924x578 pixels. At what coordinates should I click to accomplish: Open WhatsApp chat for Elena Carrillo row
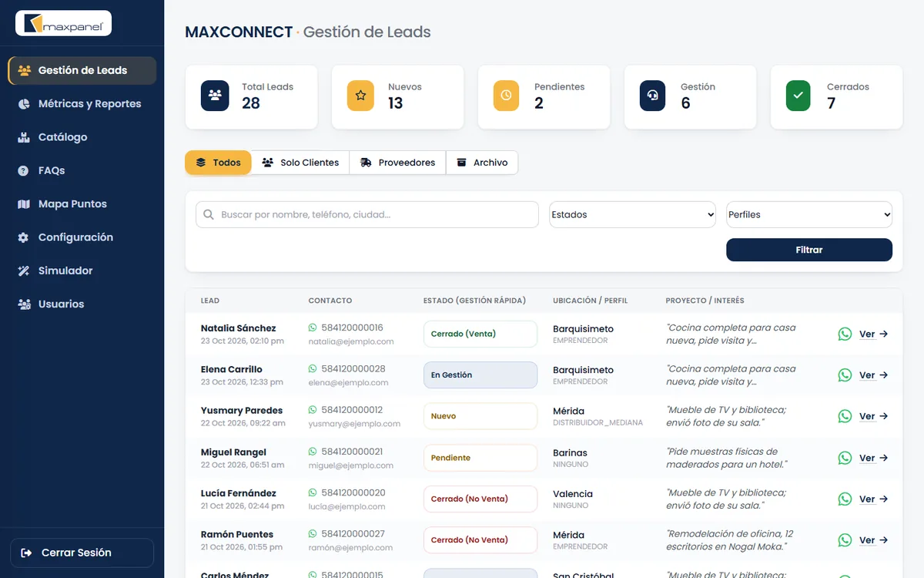pyautogui.click(x=845, y=375)
